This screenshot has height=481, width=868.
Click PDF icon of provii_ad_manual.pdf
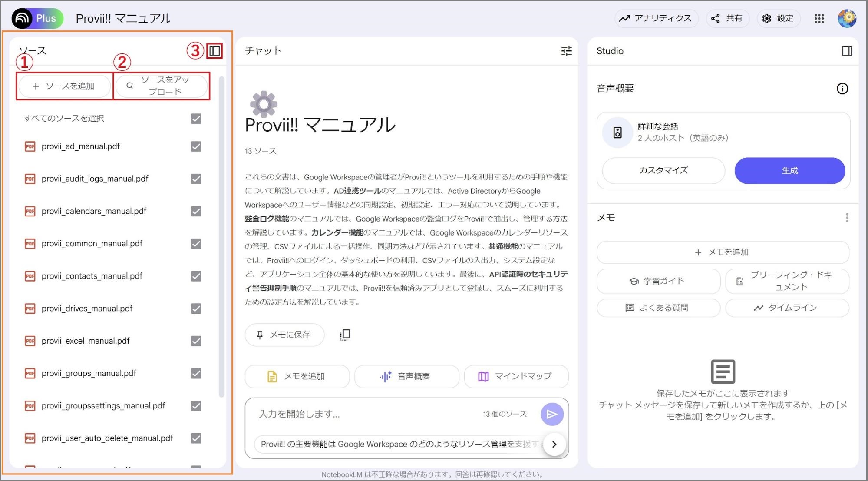(x=30, y=146)
